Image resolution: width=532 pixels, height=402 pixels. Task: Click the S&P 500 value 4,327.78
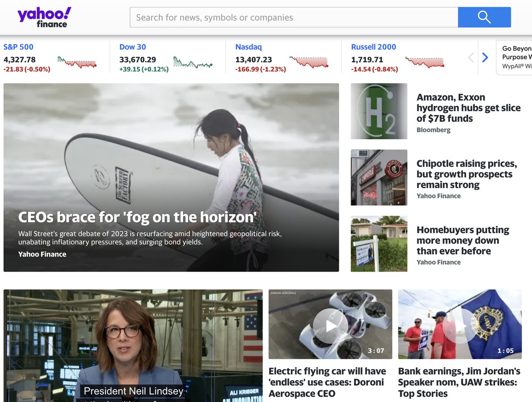click(20, 59)
